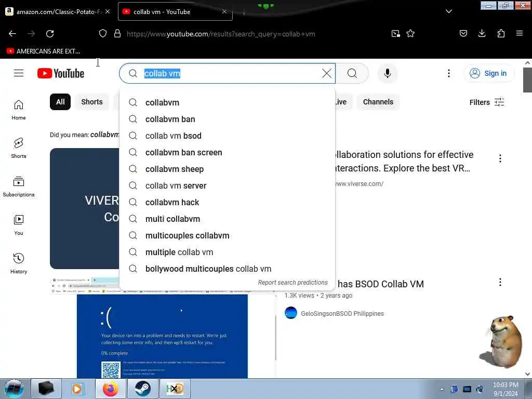This screenshot has width=532, height=399.
Task: Open the Shorts sidebar icon
Action: [x=19, y=148]
